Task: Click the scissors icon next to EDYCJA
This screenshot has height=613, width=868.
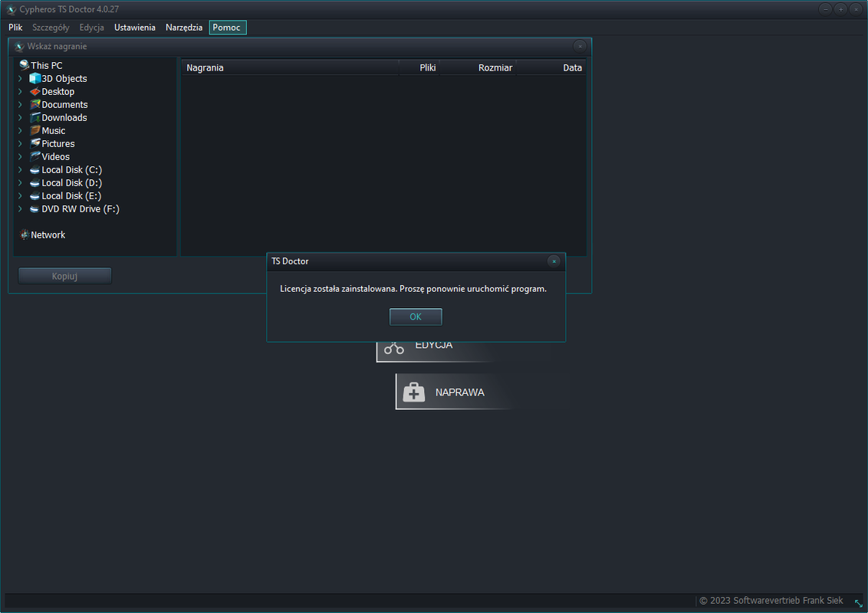Action: [393, 348]
